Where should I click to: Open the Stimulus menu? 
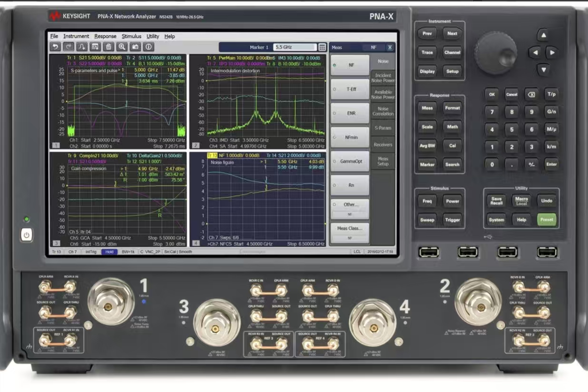click(x=131, y=36)
